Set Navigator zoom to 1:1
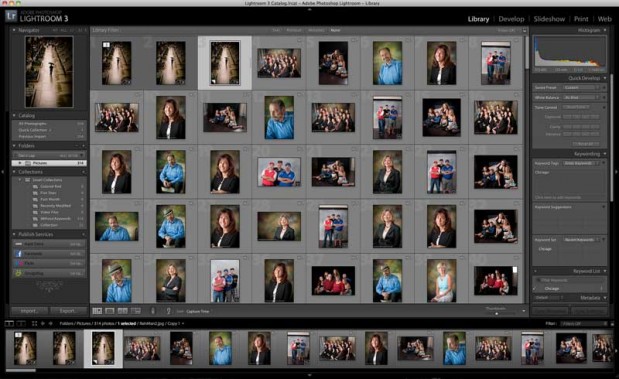Image resolution: width=619 pixels, height=379 pixels. click(72, 30)
